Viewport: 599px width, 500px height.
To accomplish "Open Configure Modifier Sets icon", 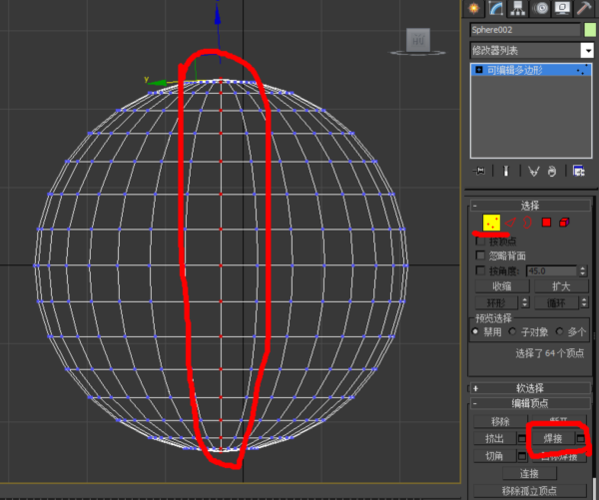I will tap(579, 171).
